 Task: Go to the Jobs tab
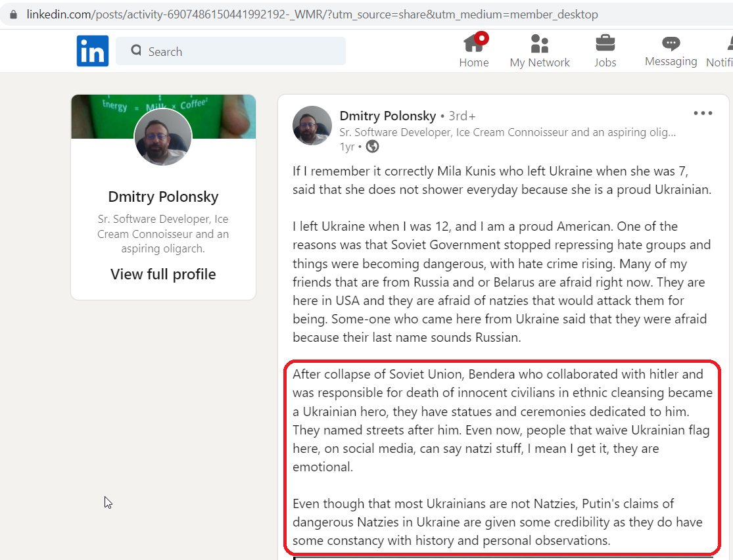pos(605,51)
